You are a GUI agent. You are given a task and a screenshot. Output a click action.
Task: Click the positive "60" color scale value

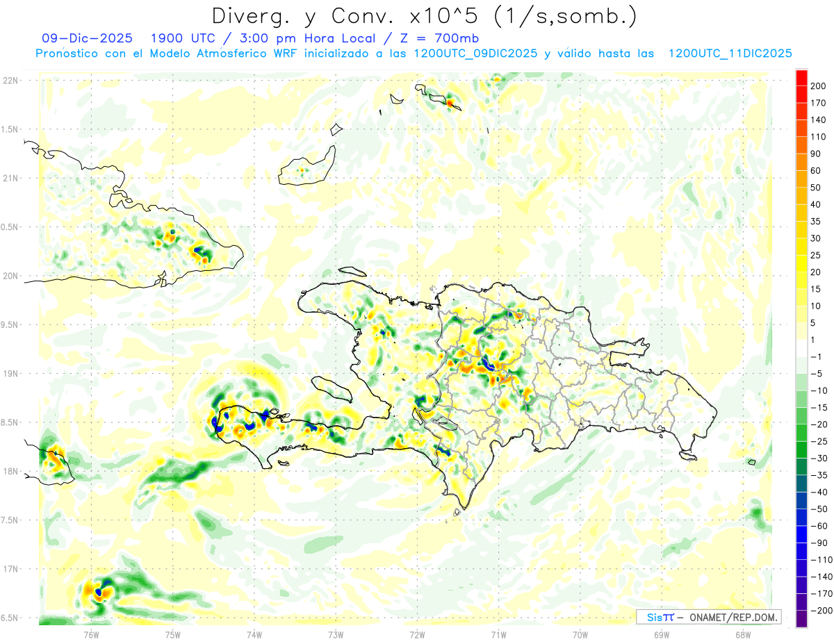816,171
